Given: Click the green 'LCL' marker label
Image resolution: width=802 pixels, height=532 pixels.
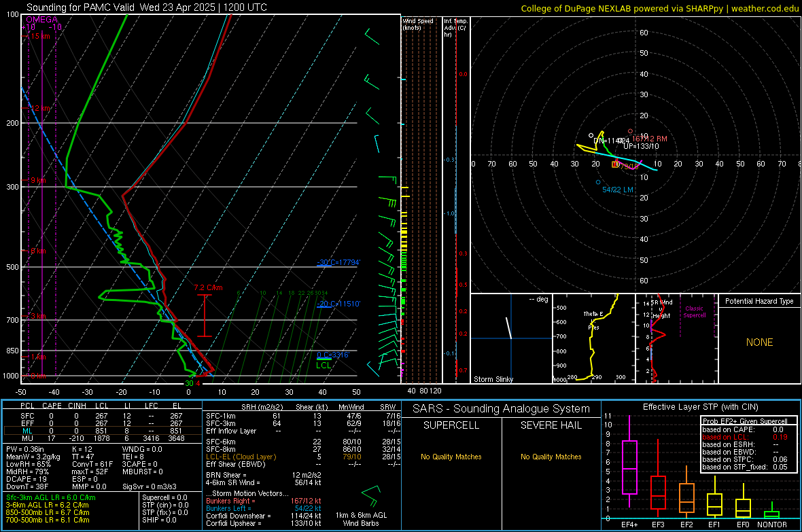Looking at the screenshot, I should click(324, 366).
